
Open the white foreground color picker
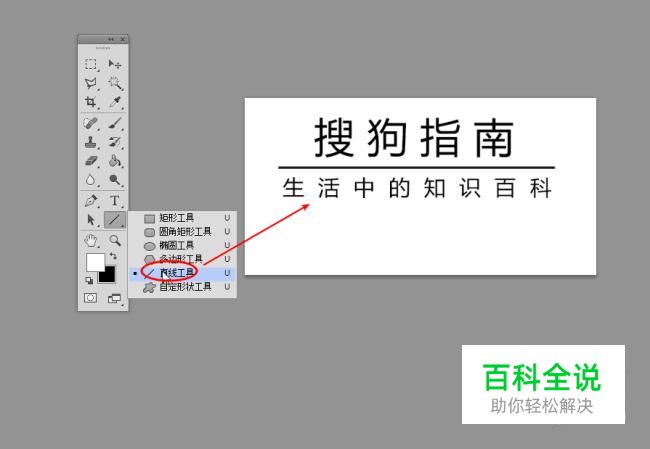click(94, 261)
